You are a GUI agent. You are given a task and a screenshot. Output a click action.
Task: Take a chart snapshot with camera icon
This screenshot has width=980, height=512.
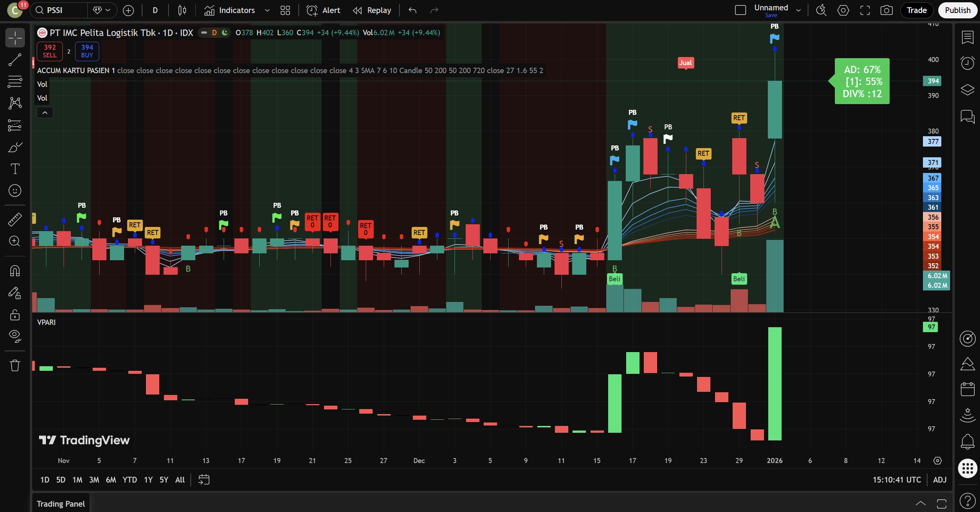pos(886,10)
